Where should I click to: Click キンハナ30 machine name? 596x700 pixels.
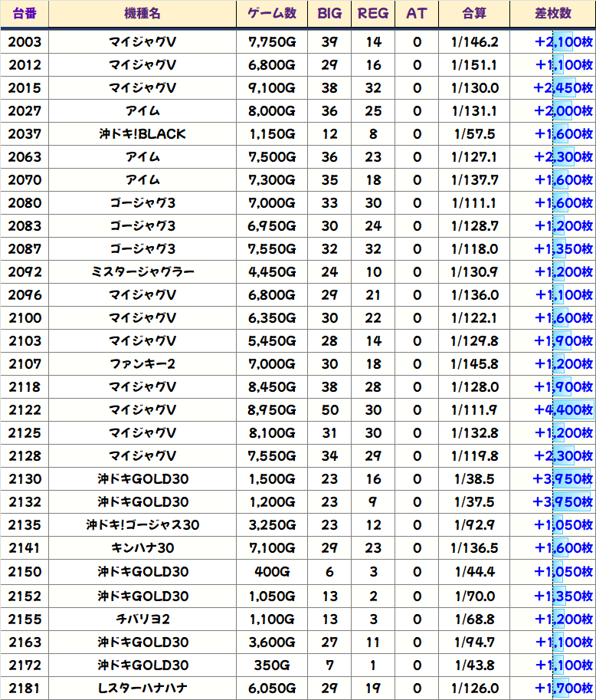coord(142,547)
